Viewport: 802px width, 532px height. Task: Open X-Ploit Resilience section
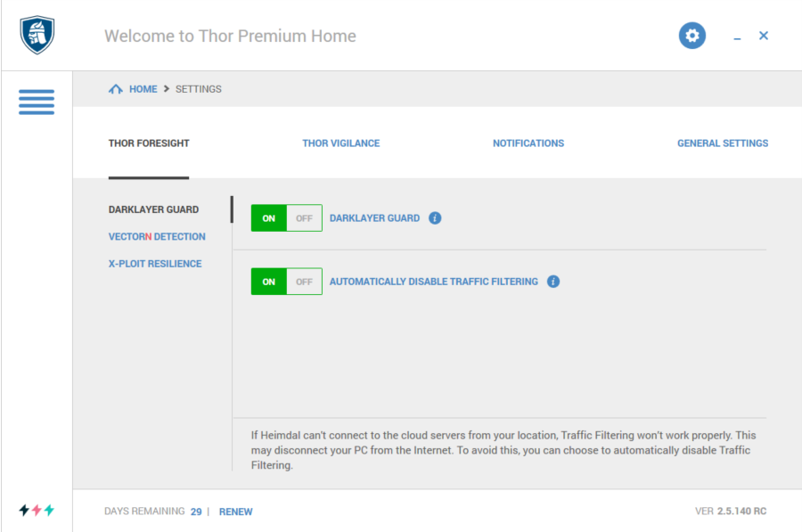pos(155,264)
